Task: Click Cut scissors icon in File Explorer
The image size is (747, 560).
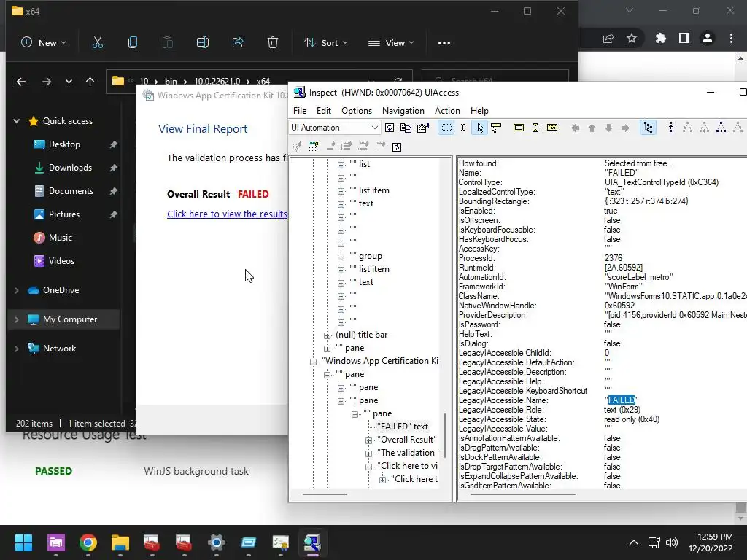Action: pyautogui.click(x=98, y=42)
